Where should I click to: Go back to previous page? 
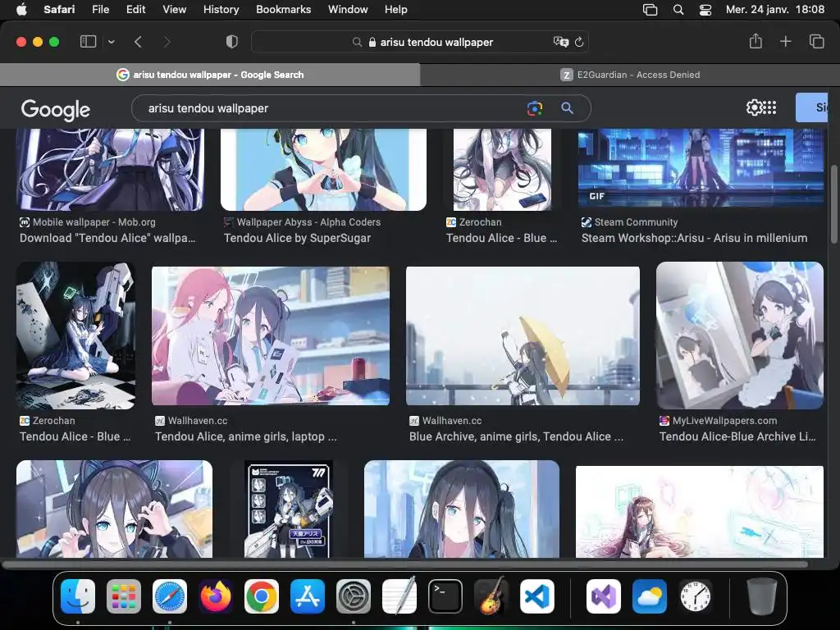(x=138, y=41)
